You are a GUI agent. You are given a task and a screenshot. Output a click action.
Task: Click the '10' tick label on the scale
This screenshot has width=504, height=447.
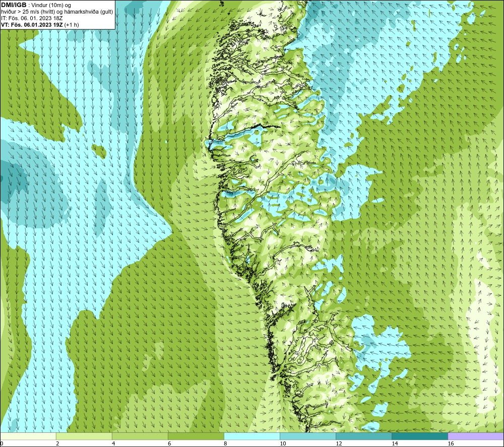click(283, 444)
